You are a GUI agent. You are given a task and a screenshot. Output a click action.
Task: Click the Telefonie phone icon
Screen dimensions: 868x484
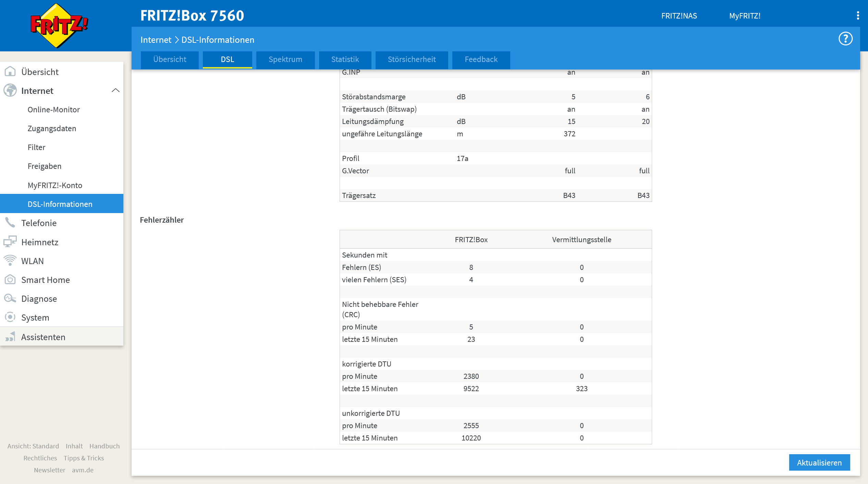[10, 223]
